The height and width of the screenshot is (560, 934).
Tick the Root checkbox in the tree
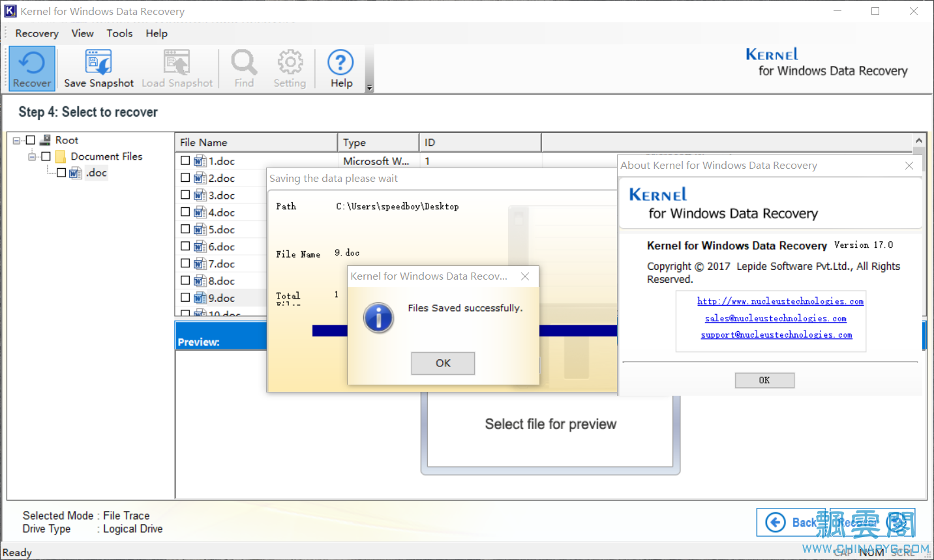click(30, 140)
